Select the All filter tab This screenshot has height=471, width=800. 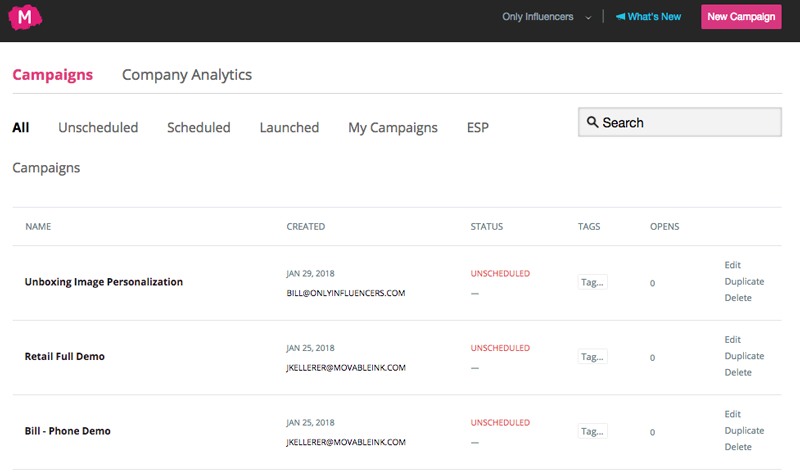[x=20, y=127]
